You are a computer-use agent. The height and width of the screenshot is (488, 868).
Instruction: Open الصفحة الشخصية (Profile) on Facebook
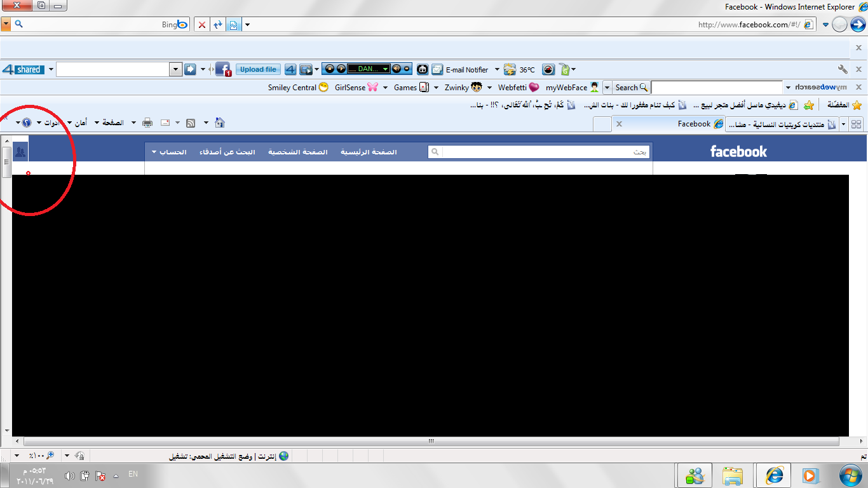[x=298, y=152]
